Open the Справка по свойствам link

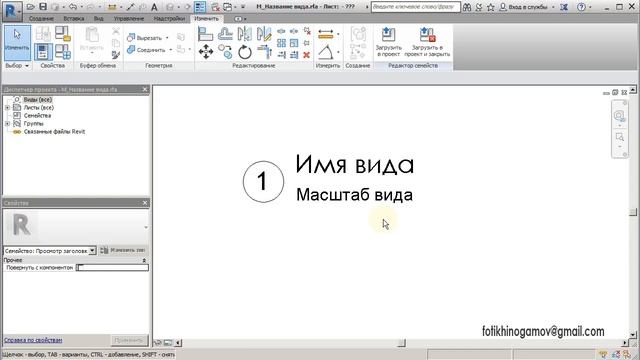(x=33, y=340)
